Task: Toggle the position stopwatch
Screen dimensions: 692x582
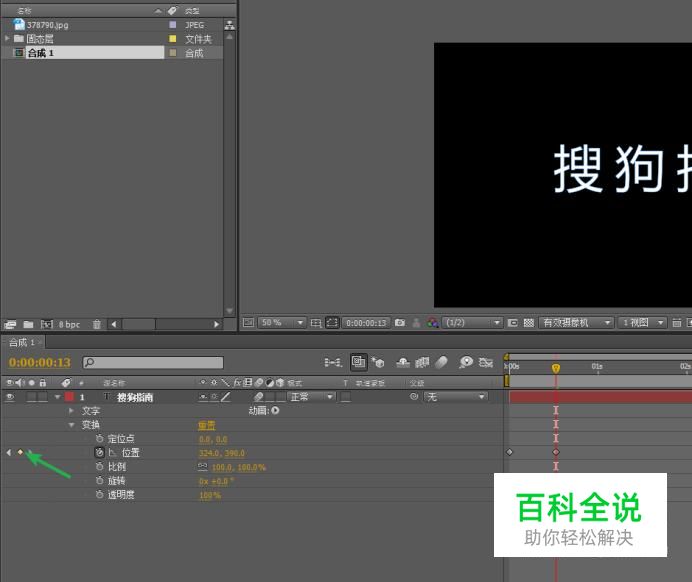Action: [x=100, y=452]
